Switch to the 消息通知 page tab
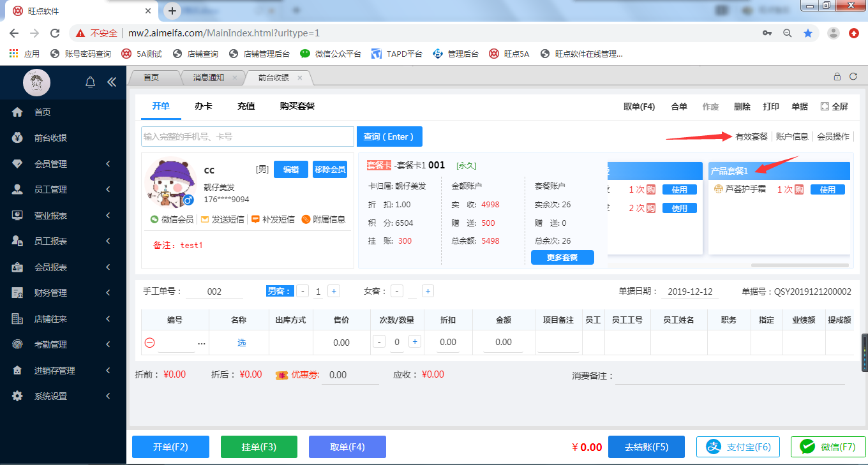868x465 pixels. tap(209, 77)
